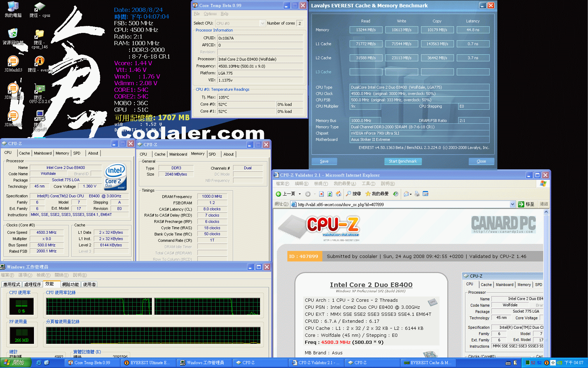Open the Options menu in Core Temp

click(x=210, y=14)
